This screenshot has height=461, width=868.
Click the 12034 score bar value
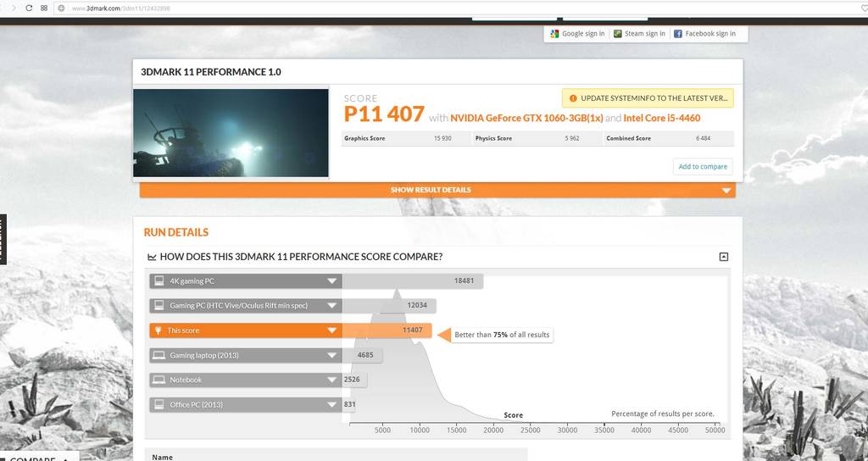(417, 305)
